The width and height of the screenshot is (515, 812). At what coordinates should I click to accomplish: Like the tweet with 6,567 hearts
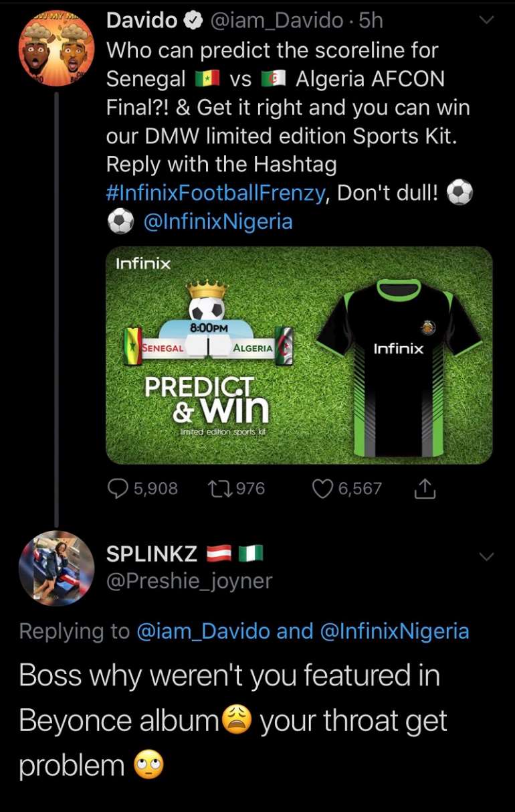click(323, 489)
